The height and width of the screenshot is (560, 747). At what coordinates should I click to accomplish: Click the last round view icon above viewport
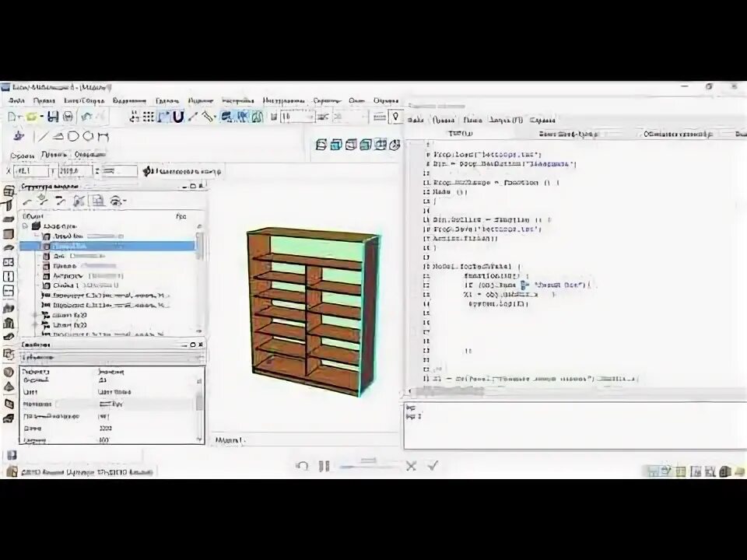395,145
